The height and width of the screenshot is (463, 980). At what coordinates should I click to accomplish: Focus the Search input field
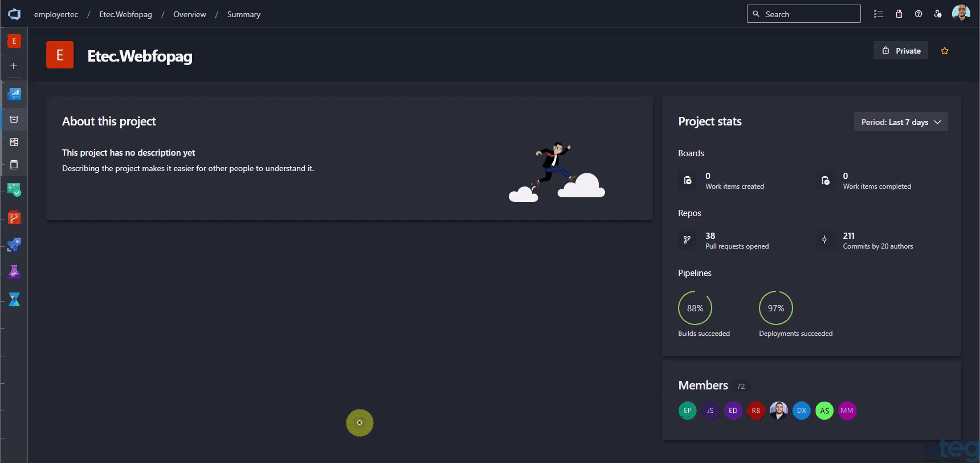pos(803,14)
